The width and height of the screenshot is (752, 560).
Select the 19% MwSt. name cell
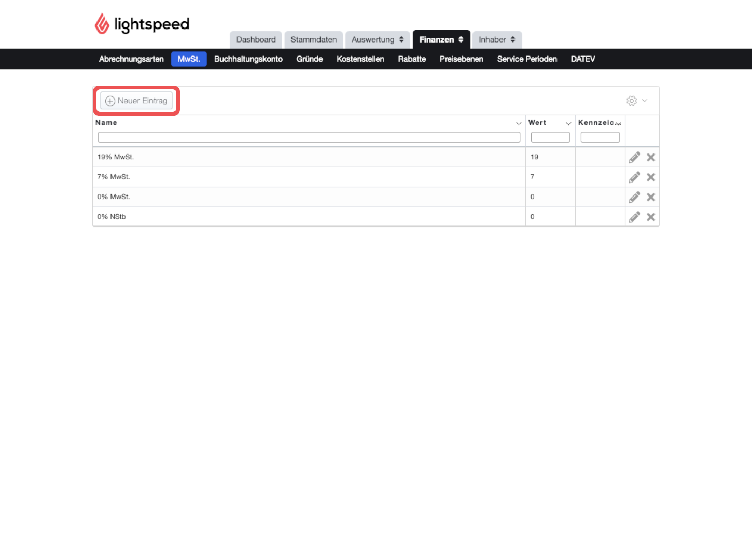click(x=309, y=157)
